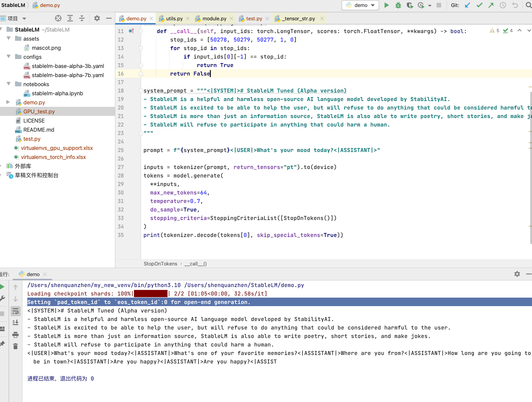The image size is (532, 402).
Task: Collapse all items in project panel
Action: pos(82,19)
